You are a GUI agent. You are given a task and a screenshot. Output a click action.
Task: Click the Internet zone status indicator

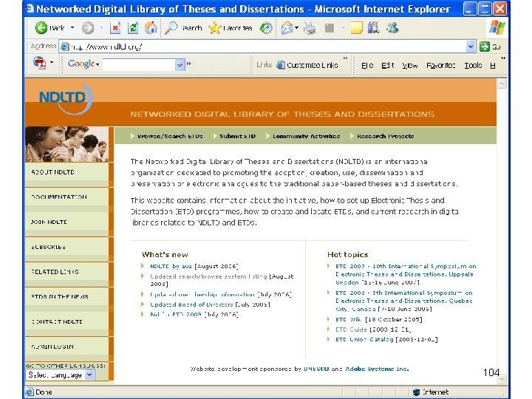coord(431,392)
